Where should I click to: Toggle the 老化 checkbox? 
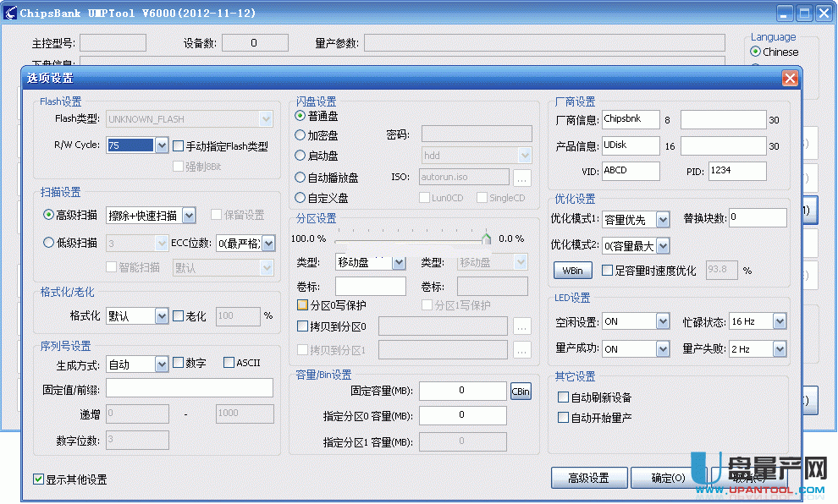pos(179,316)
